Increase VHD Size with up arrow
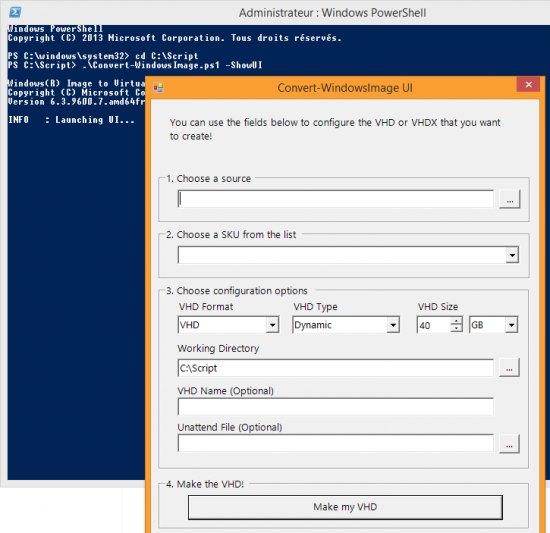The width and height of the screenshot is (550, 533). [456, 321]
